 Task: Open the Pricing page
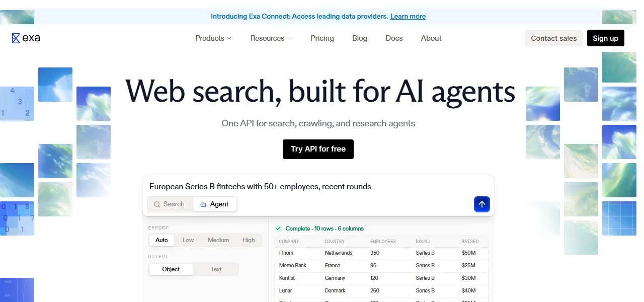[x=322, y=38]
